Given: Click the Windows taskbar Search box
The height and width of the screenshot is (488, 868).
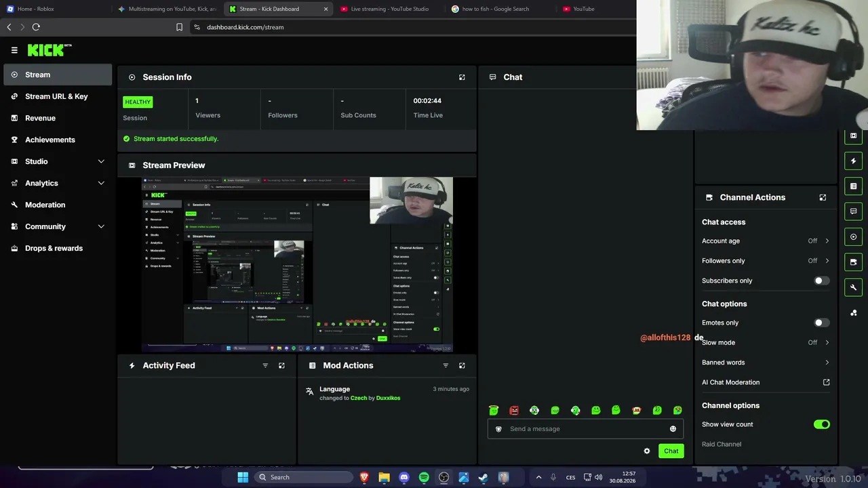Looking at the screenshot, I should coord(302,477).
